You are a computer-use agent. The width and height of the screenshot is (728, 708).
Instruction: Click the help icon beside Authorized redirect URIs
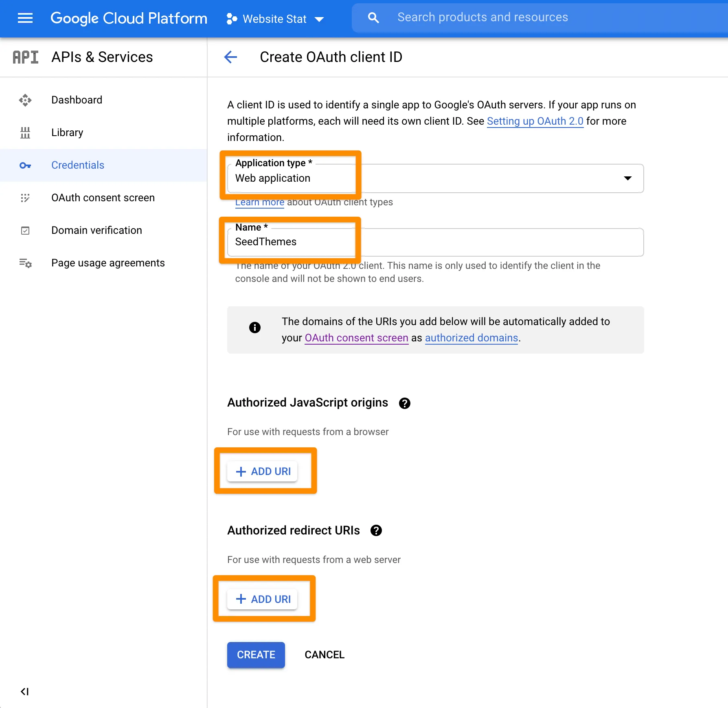click(x=376, y=530)
